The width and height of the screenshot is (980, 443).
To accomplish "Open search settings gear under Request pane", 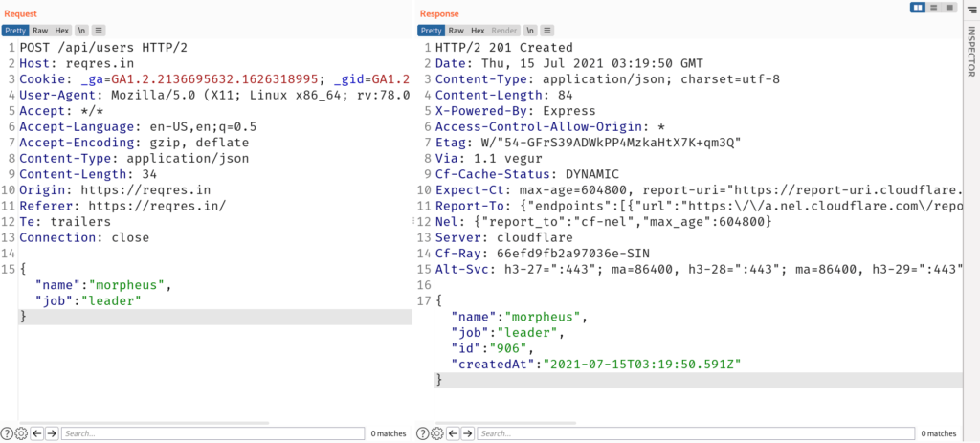I will [21, 433].
